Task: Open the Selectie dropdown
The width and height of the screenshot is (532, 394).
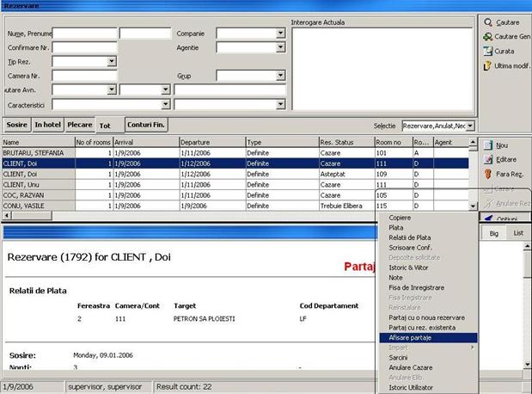Action: [x=470, y=126]
